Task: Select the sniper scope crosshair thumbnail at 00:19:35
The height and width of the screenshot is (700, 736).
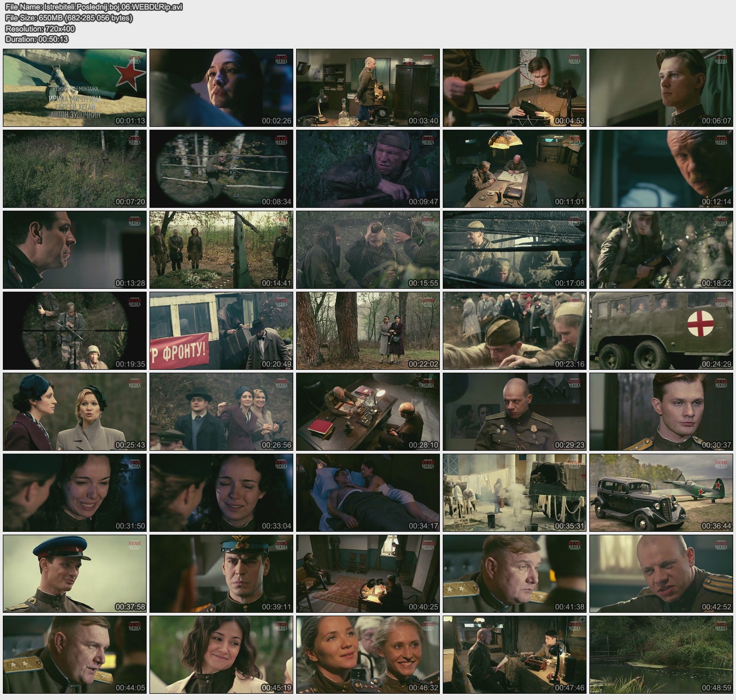Action: click(x=75, y=331)
